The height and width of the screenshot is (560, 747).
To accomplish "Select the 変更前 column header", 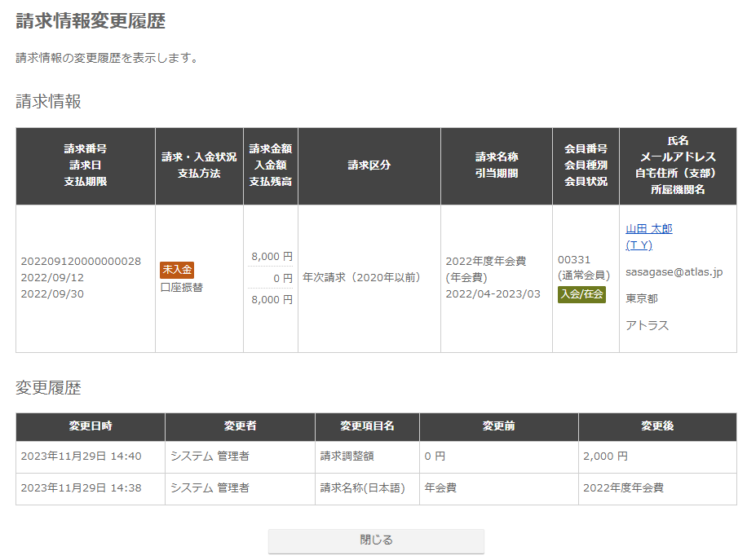I will 499,426.
